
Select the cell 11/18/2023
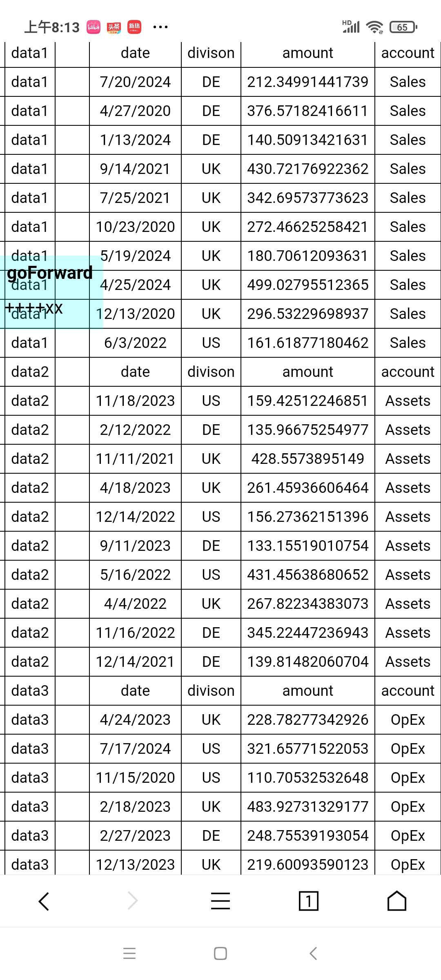135,401
